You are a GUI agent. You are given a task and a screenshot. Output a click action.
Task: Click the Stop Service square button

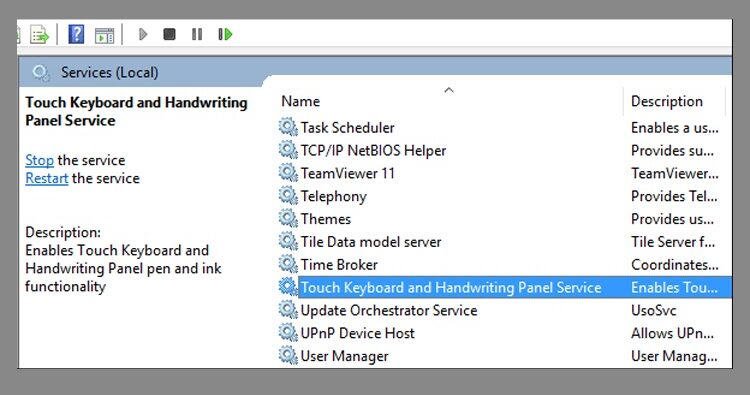[x=169, y=34]
